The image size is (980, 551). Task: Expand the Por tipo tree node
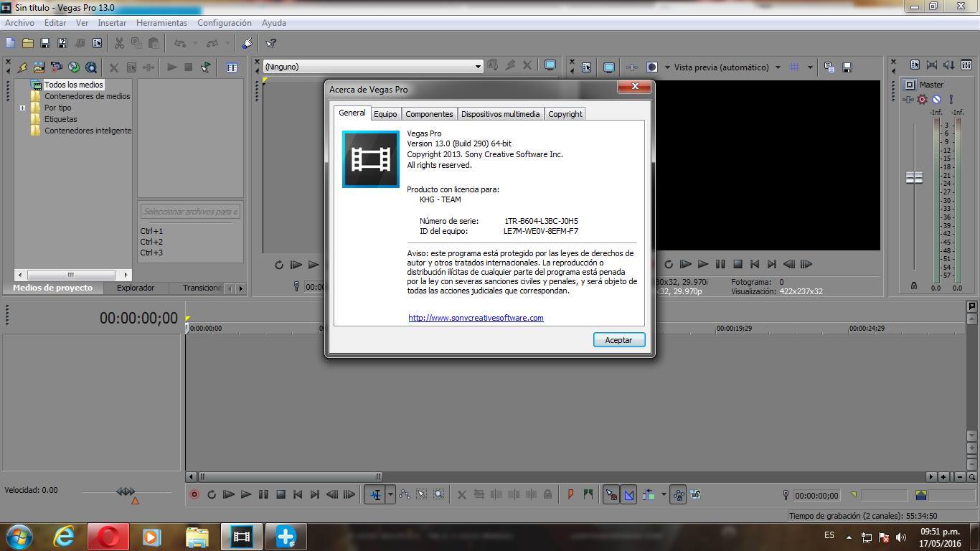pos(22,108)
